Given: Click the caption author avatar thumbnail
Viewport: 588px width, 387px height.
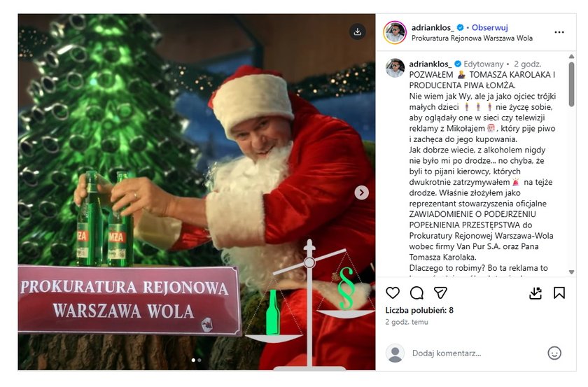Looking at the screenshot, I should [x=395, y=68].
